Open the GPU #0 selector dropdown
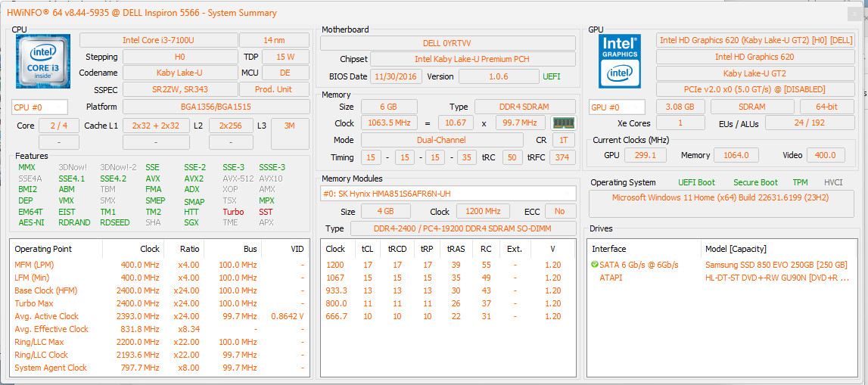 pyautogui.click(x=618, y=107)
